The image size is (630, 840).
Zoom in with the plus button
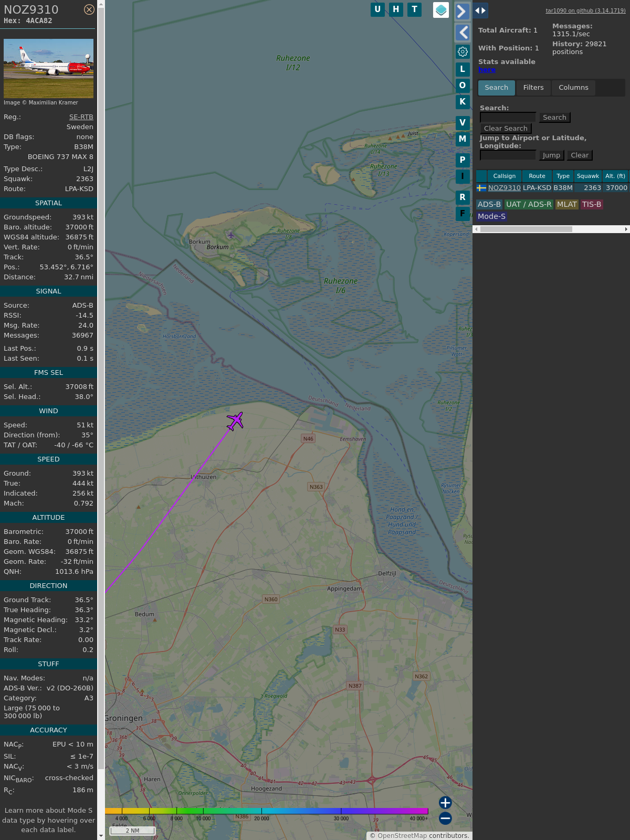[445, 803]
